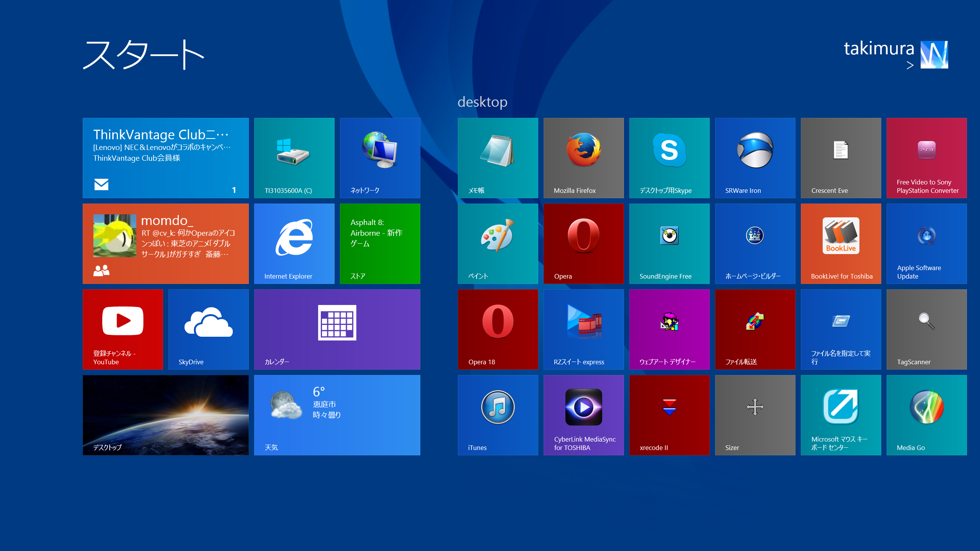Open the SRWare Iron browser tile
This screenshot has width=980, height=551.
point(755,158)
